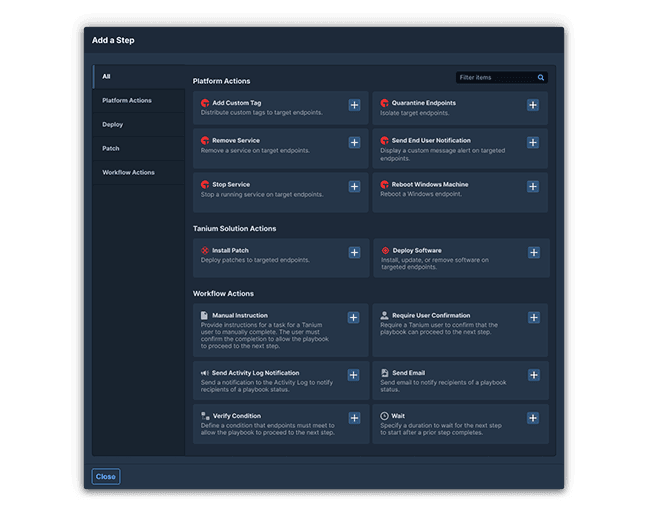Click the Send Email document icon
The height and width of the screenshot is (520, 647).
(x=385, y=373)
